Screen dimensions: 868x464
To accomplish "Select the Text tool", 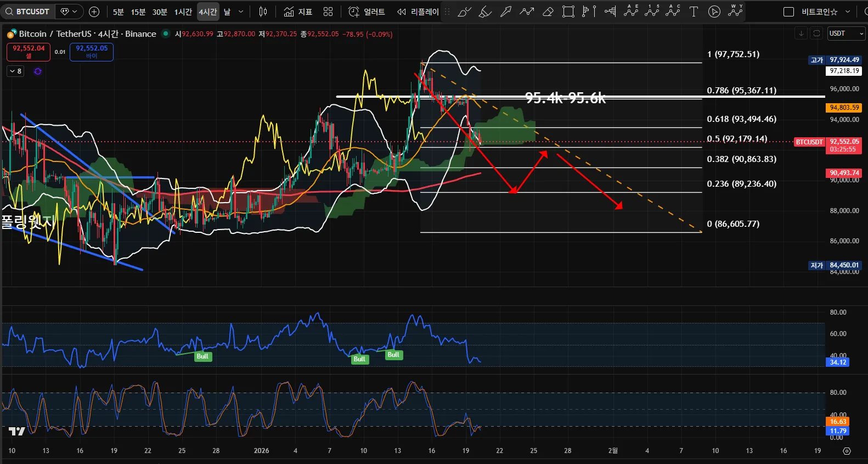I will click(x=694, y=12).
